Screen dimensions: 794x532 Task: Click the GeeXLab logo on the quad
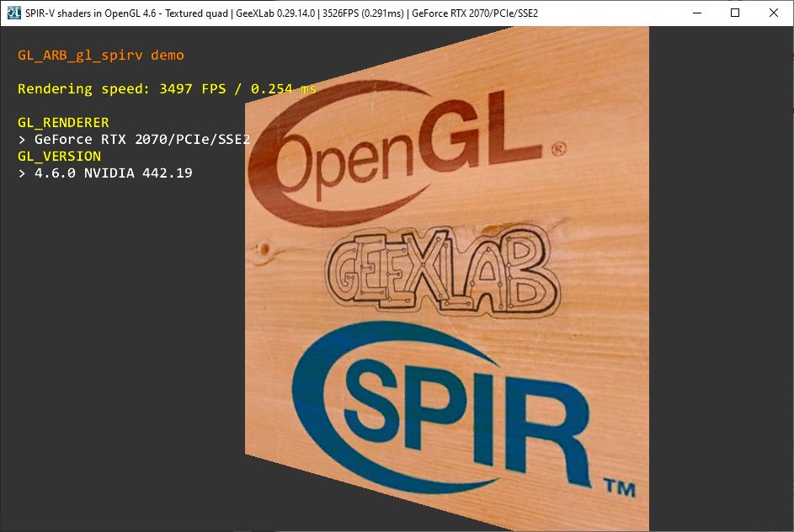442,270
